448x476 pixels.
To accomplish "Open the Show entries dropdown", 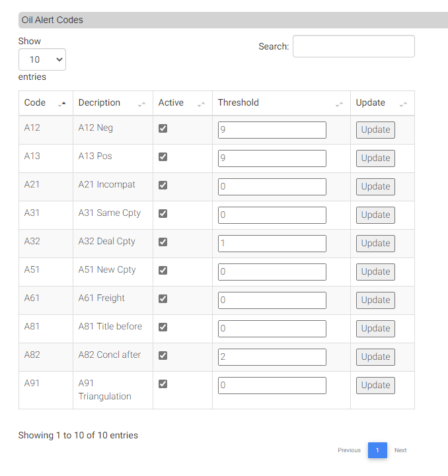I will pos(42,59).
